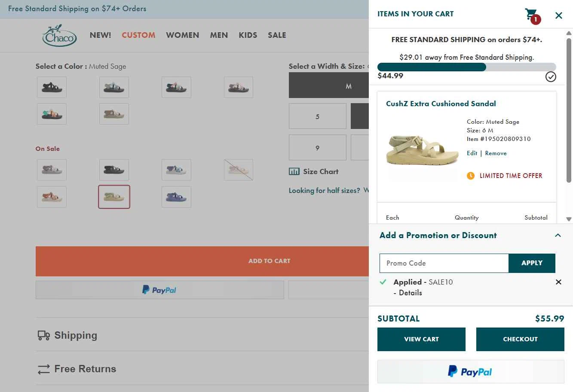The height and width of the screenshot is (392, 573).
Task: Click the PayPal button on product page
Action: tap(160, 290)
